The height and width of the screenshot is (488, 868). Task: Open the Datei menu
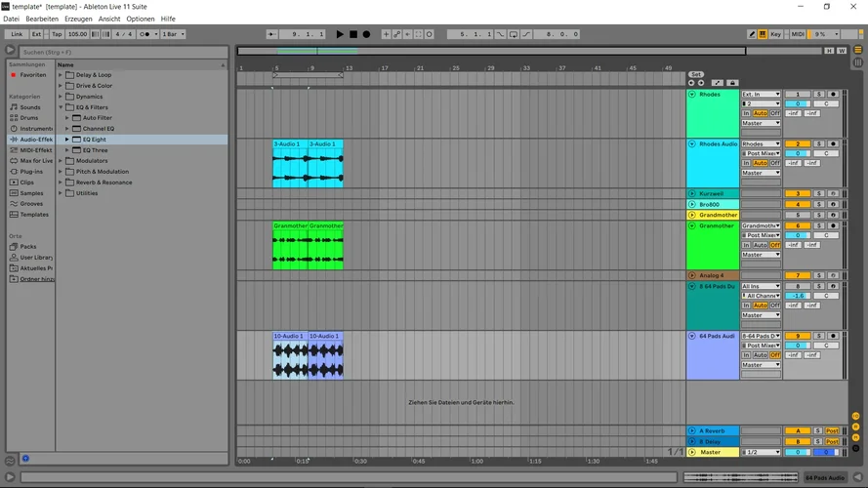click(11, 19)
